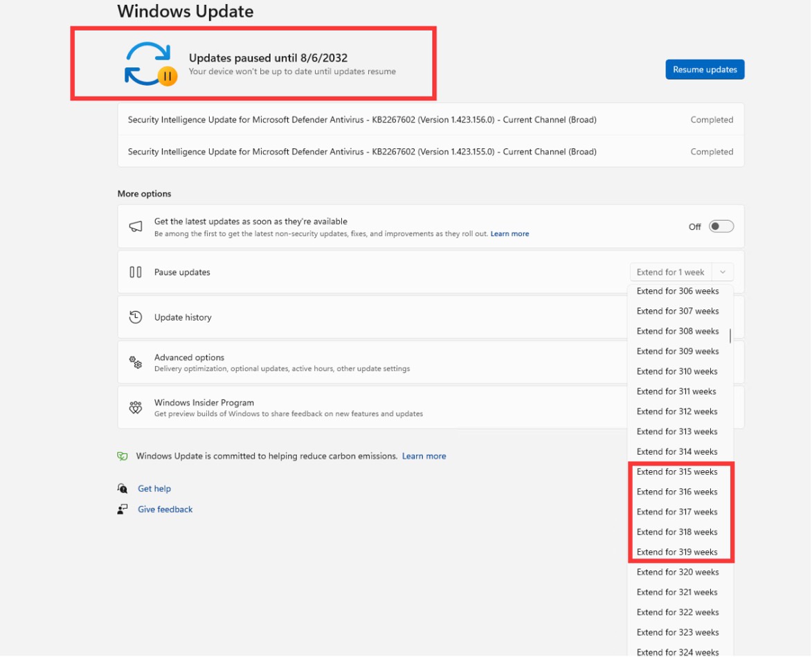Click the Update history clock icon

(x=136, y=317)
